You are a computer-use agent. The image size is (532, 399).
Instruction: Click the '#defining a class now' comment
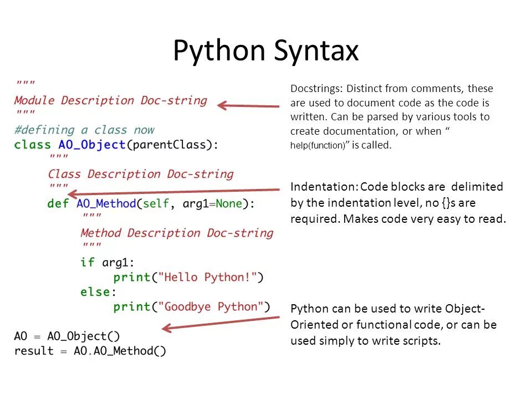coord(84,130)
